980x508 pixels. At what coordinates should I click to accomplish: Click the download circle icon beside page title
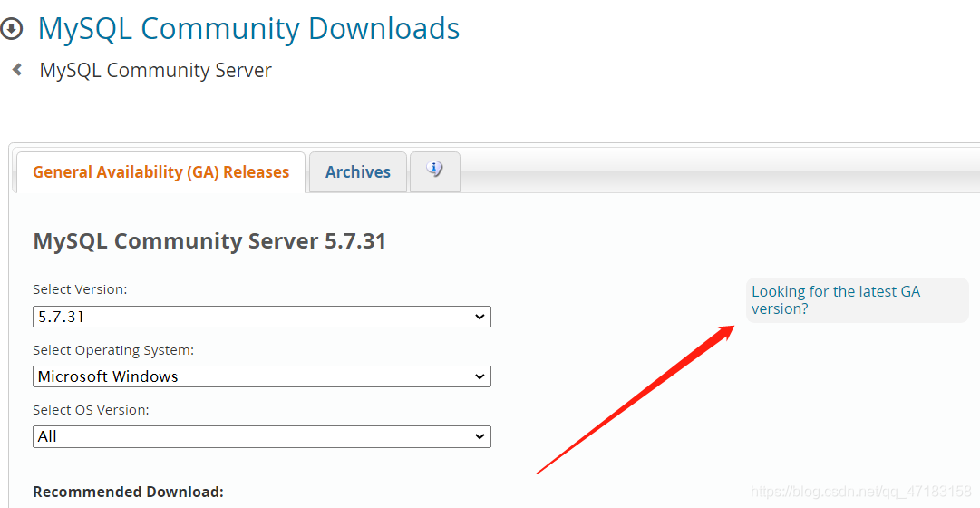[11, 29]
